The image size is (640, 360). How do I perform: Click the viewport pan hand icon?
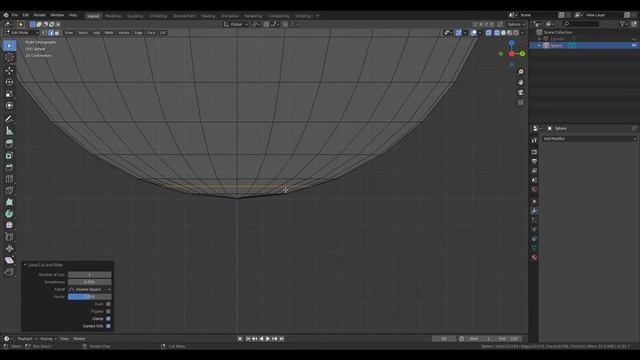tap(520, 82)
